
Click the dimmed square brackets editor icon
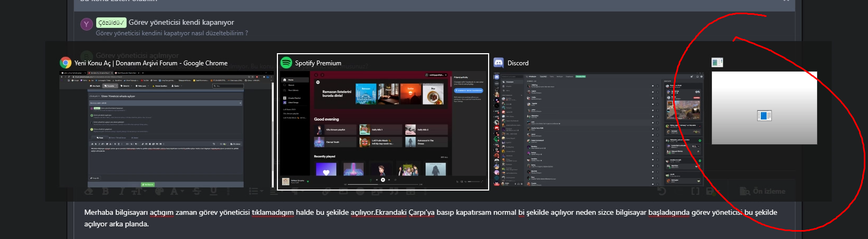[695, 191]
